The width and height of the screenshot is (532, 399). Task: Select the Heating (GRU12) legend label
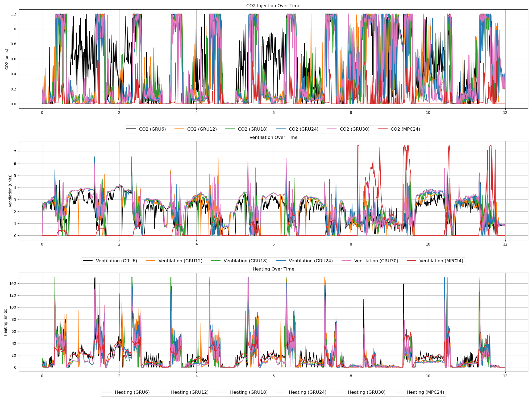(190, 392)
